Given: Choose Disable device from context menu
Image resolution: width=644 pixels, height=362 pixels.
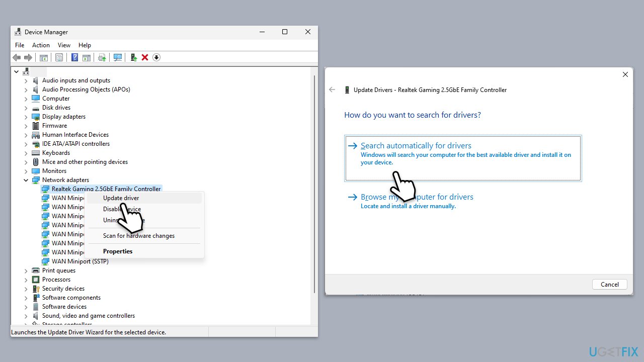Looking at the screenshot, I should (144, 209).
